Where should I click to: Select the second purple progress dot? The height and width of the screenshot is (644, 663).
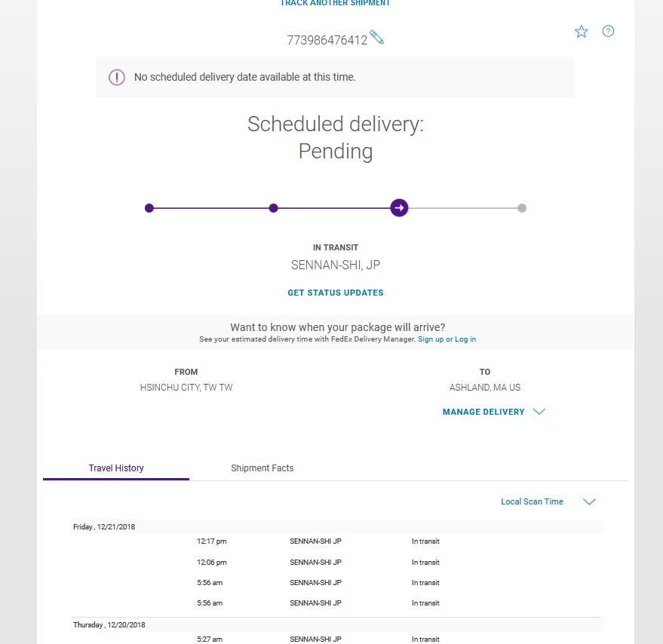pos(274,208)
